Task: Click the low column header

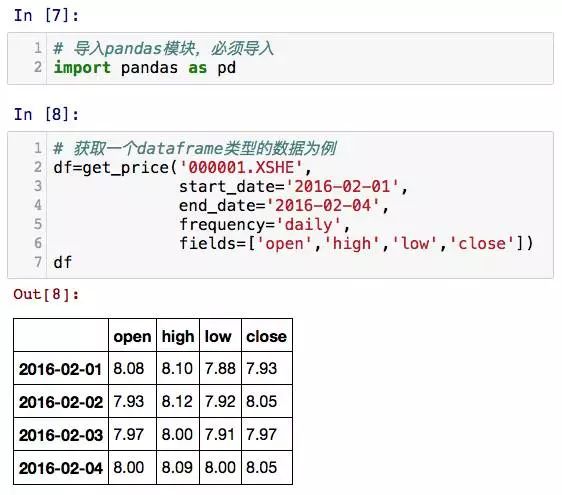Action: [x=220, y=335]
